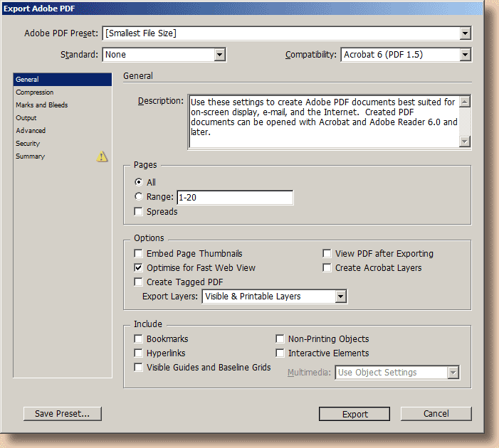Uncheck Optimise for Fast Web View
The image size is (499, 448).
pos(139,268)
